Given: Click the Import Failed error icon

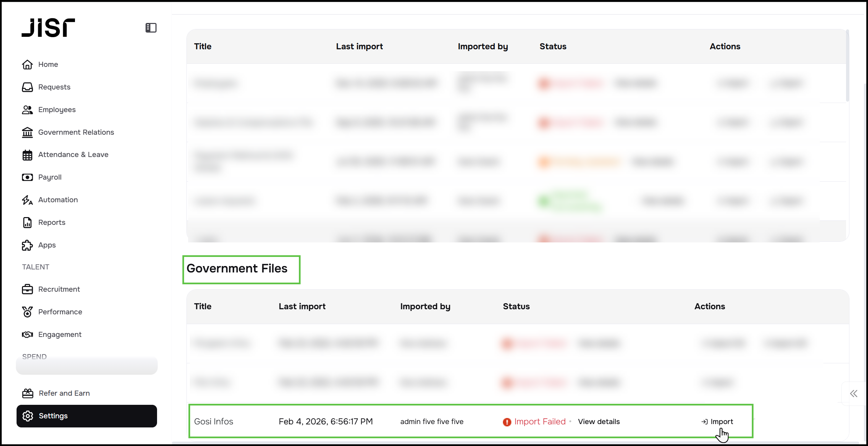Looking at the screenshot, I should click(x=507, y=422).
